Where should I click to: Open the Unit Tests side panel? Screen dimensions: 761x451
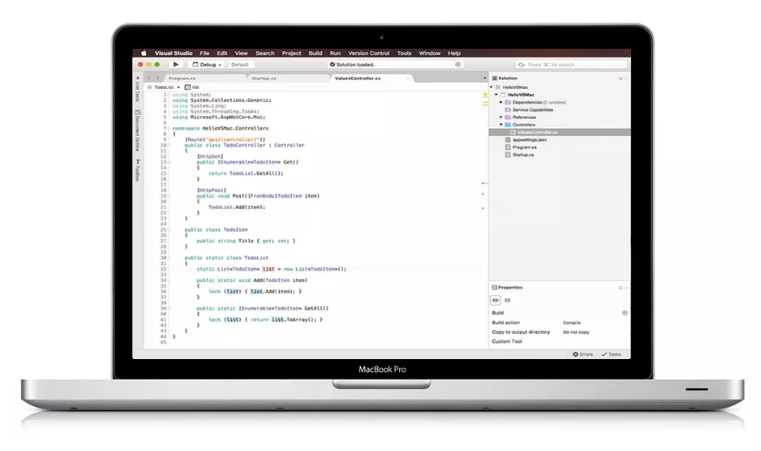coord(138,90)
